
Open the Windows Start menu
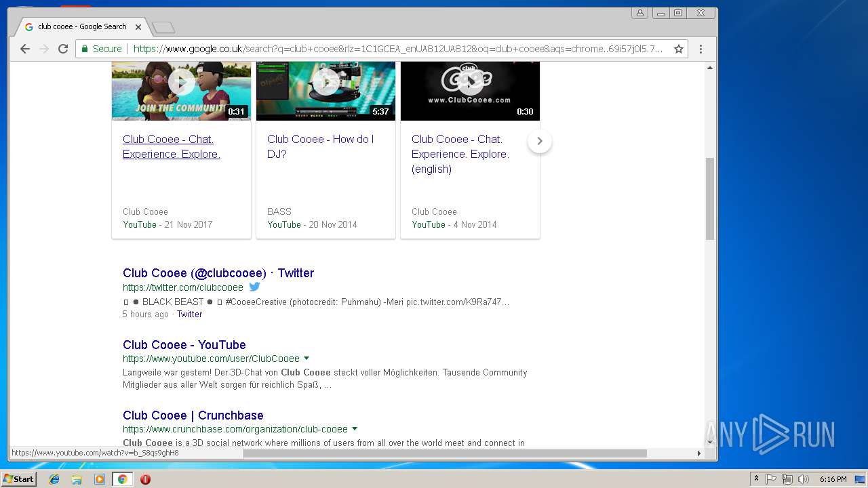pyautogui.click(x=18, y=479)
